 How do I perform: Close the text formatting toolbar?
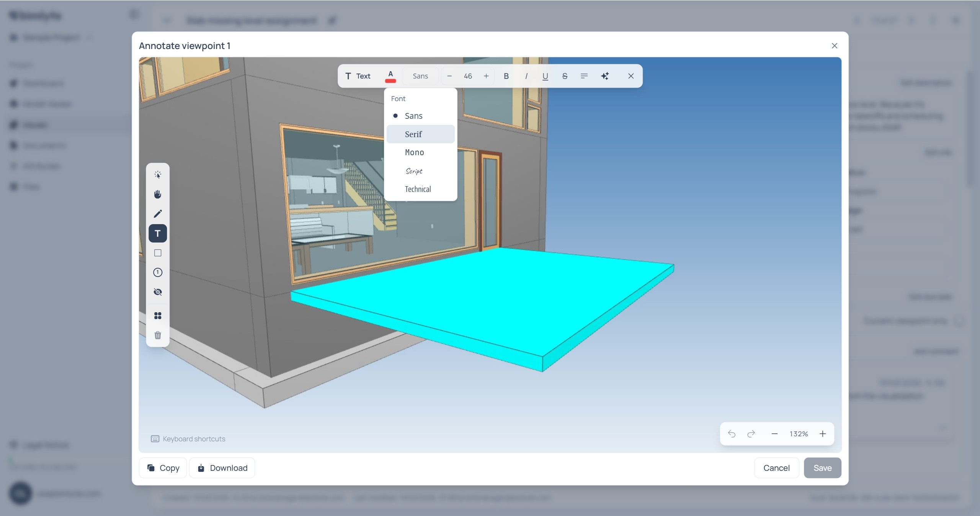(631, 76)
